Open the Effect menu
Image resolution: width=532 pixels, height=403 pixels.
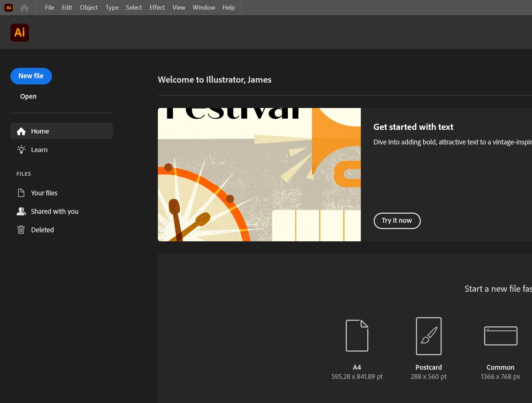(x=157, y=8)
